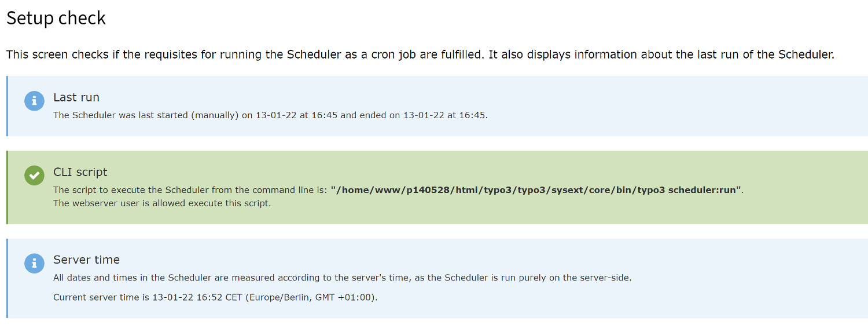The image size is (868, 332).
Task: Click the green checkmark icon beside CLI script
Action: point(34,176)
